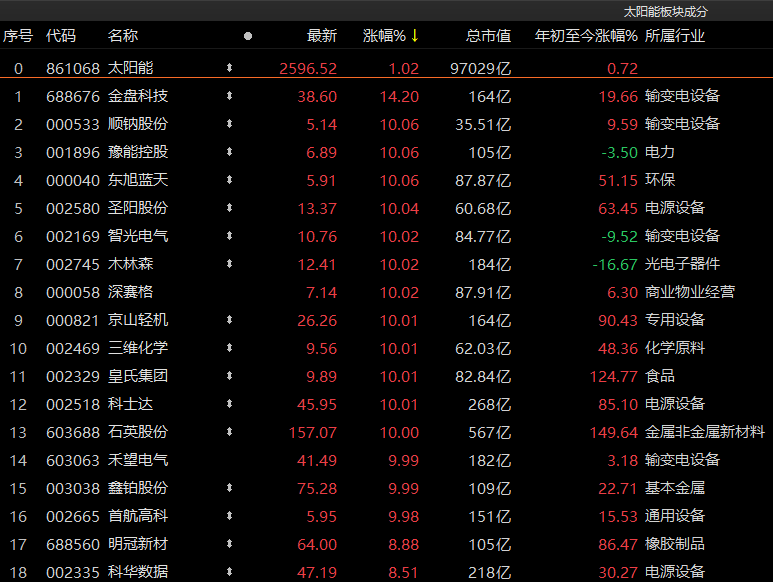Select stock name 深赛格
The width and height of the screenshot is (773, 582).
click(131, 292)
